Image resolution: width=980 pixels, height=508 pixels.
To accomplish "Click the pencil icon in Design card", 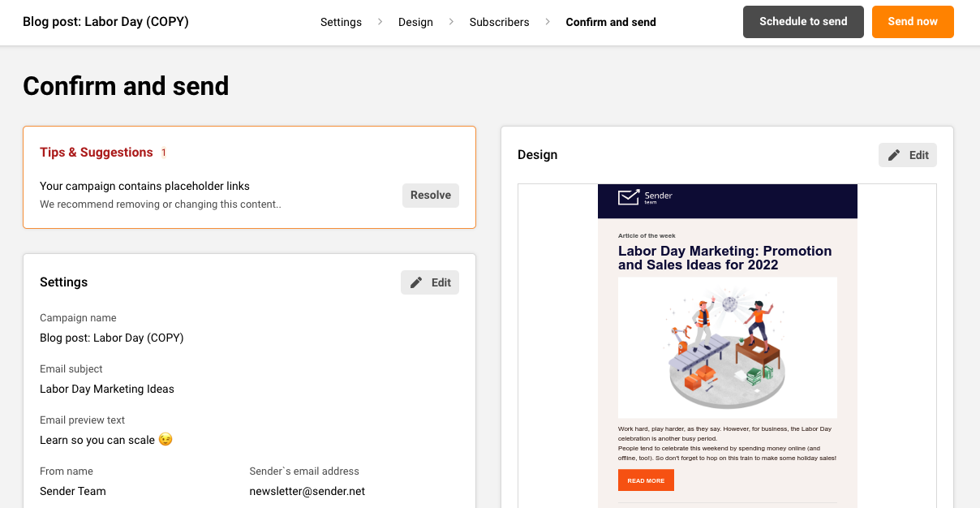I will 894,155.
